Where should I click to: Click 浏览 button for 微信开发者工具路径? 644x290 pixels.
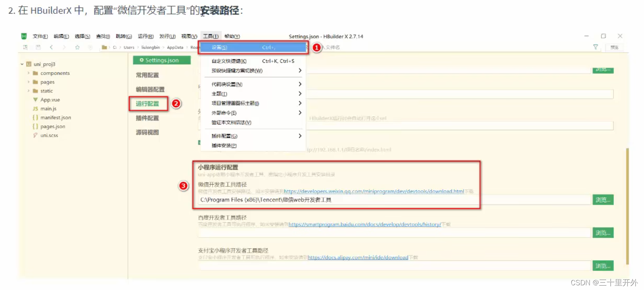[603, 200]
